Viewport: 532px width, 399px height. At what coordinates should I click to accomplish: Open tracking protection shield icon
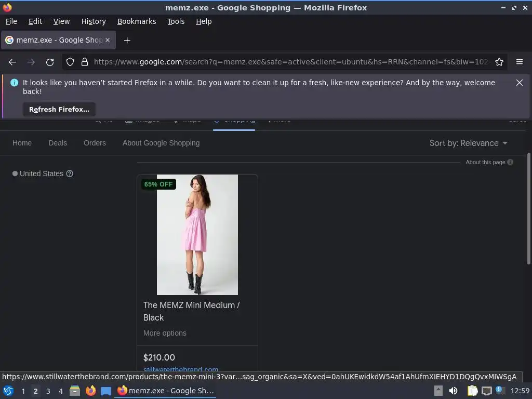point(70,62)
